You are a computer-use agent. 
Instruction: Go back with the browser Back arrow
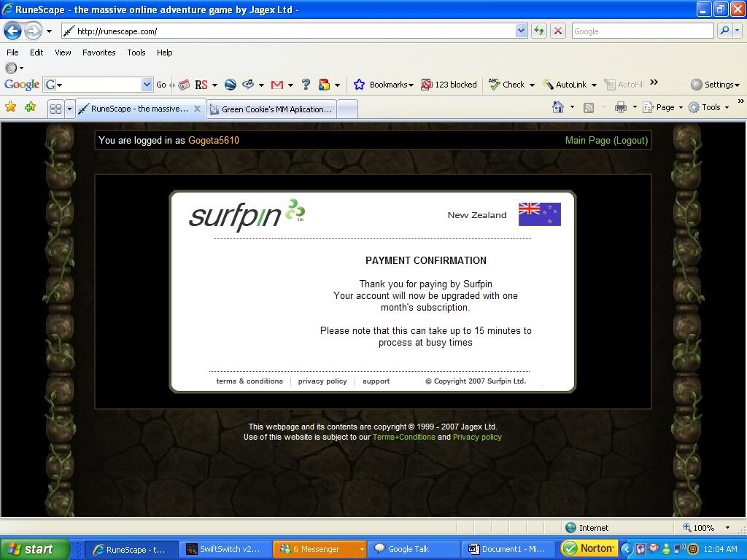click(x=13, y=31)
